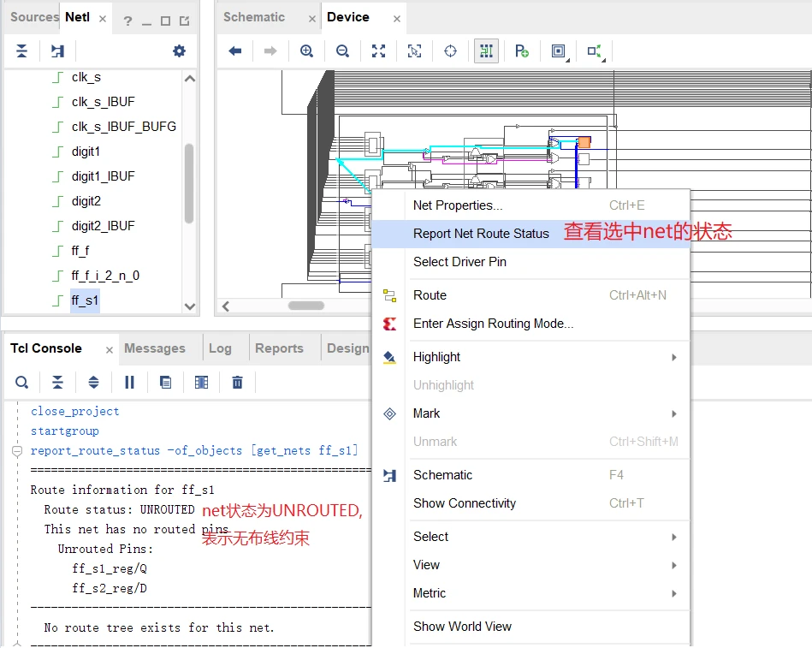812x648 pixels.
Task: Open Netlist settings gear icon
Action: click(179, 51)
